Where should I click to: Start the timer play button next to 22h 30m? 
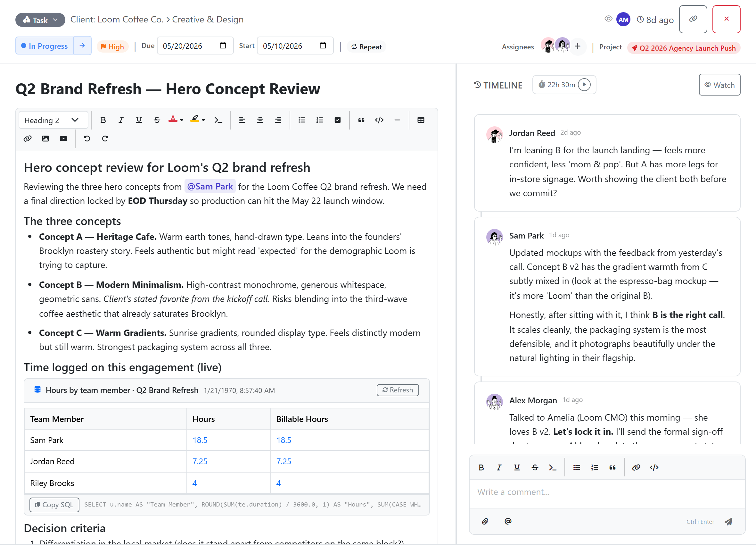point(584,85)
